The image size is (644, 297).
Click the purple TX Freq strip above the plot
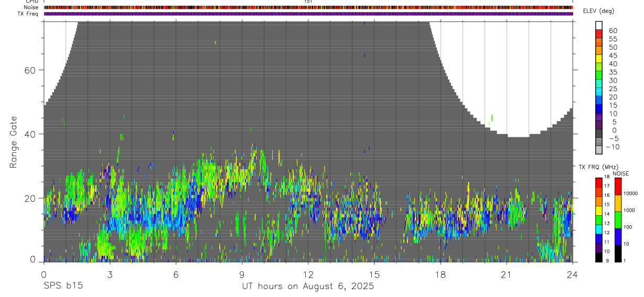308,14
